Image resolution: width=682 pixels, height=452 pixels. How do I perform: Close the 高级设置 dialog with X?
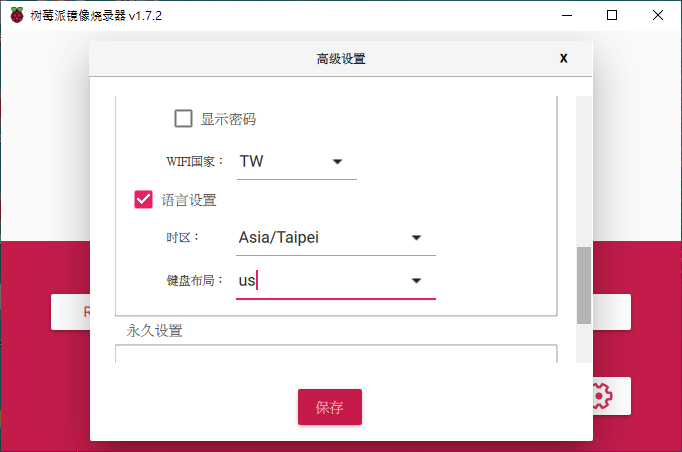563,58
